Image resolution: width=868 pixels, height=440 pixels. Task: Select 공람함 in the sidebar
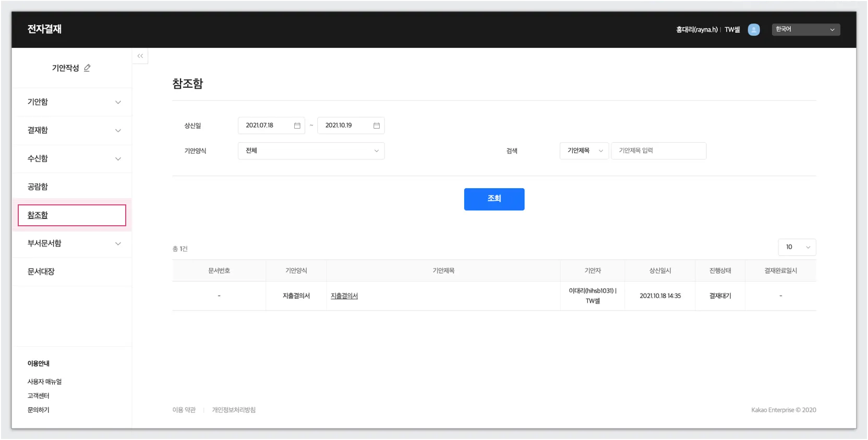point(38,187)
